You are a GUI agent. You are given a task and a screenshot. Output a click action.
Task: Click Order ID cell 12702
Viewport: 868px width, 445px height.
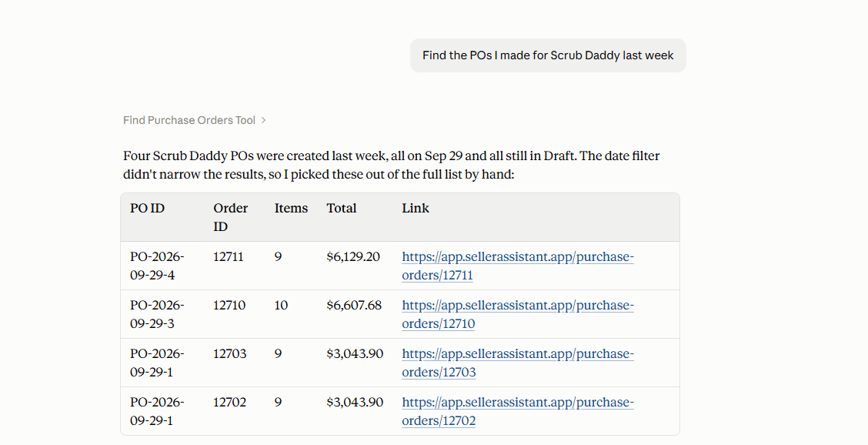point(230,403)
